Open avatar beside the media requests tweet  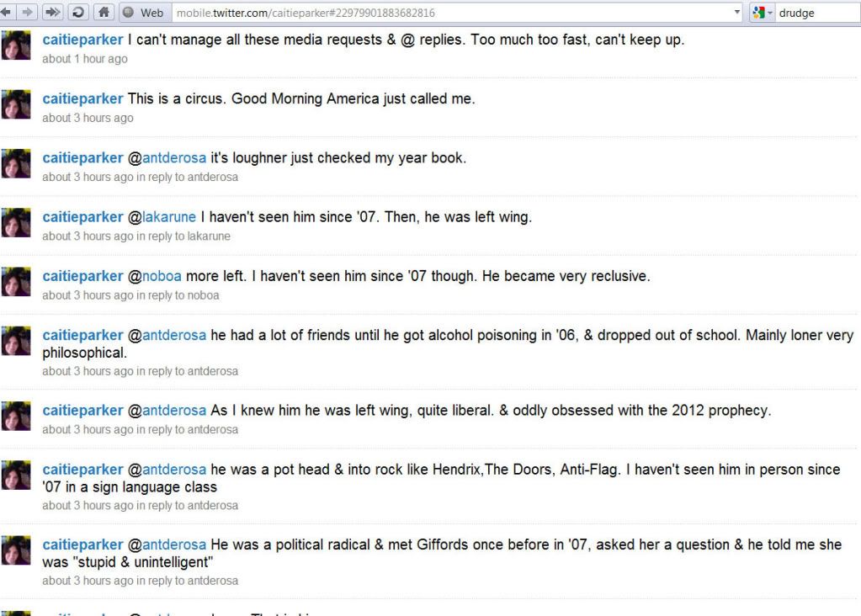click(x=15, y=45)
